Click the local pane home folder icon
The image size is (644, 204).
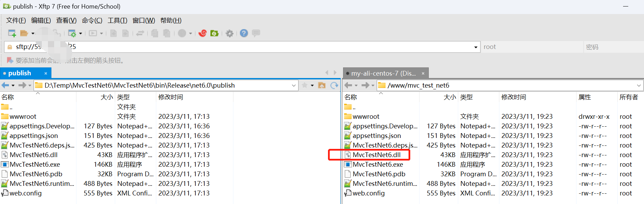coord(322,85)
